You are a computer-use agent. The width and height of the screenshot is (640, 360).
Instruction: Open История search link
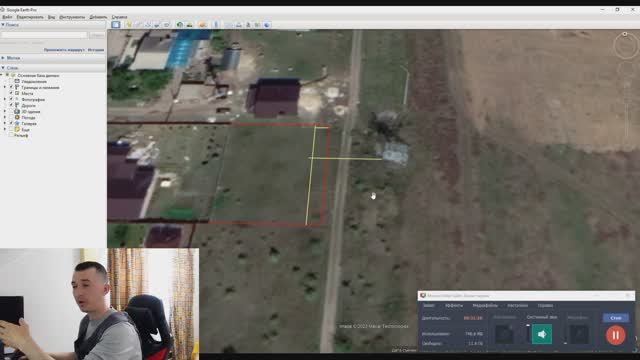coord(96,50)
